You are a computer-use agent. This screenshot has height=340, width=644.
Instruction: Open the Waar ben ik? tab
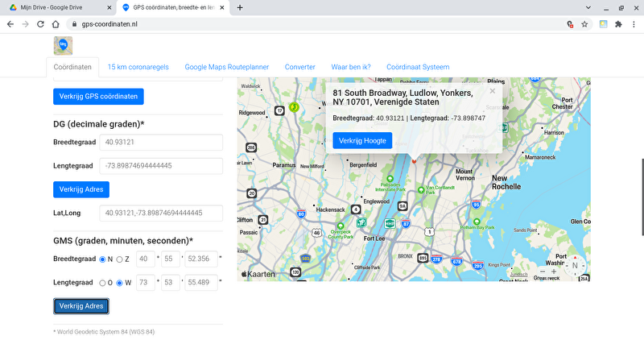tap(351, 67)
